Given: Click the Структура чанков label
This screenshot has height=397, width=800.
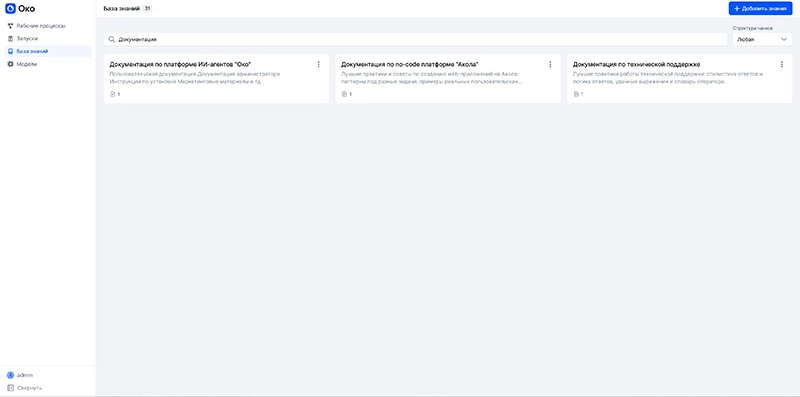Looking at the screenshot, I should [x=753, y=29].
